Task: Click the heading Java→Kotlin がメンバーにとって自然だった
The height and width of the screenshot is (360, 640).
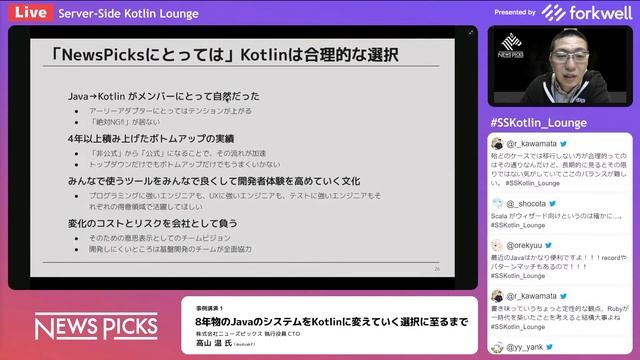Action: pos(164,96)
